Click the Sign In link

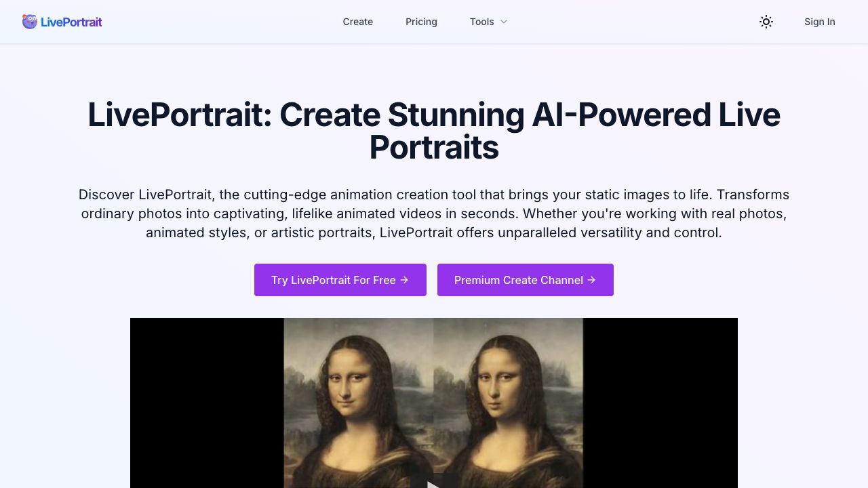tap(820, 22)
